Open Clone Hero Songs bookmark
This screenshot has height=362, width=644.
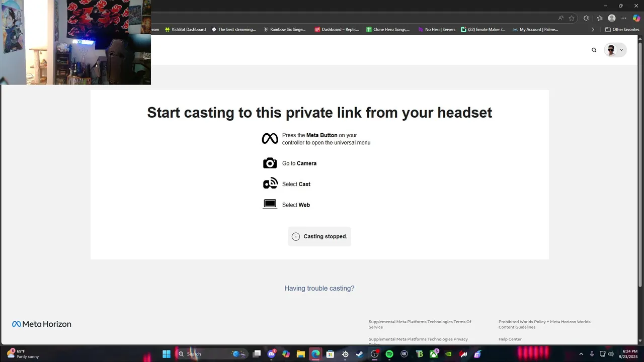[388, 30]
